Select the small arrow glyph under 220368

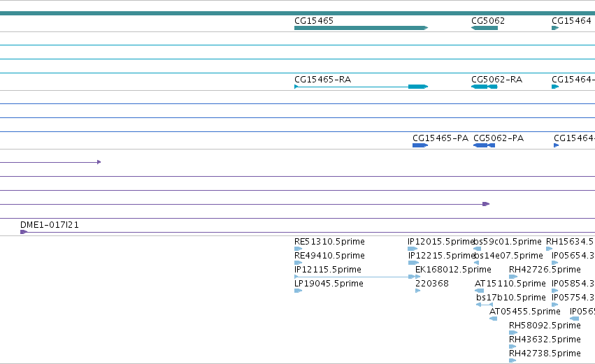tap(418, 291)
